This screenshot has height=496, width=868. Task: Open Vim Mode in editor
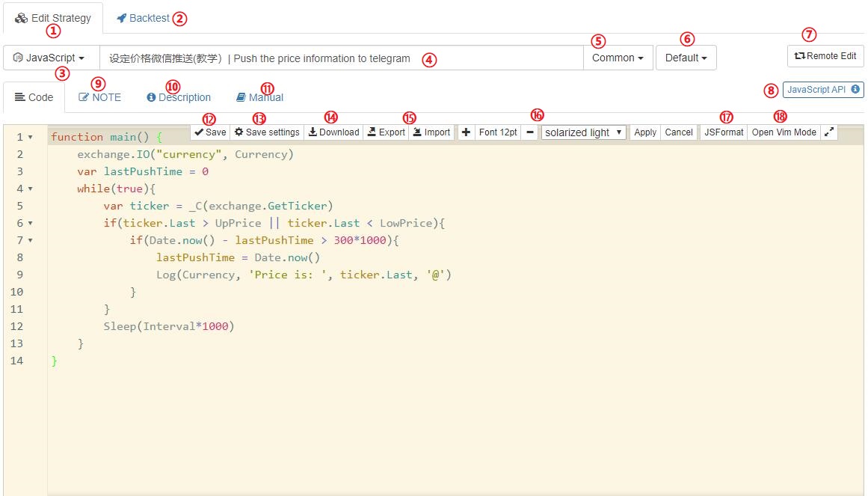point(784,132)
